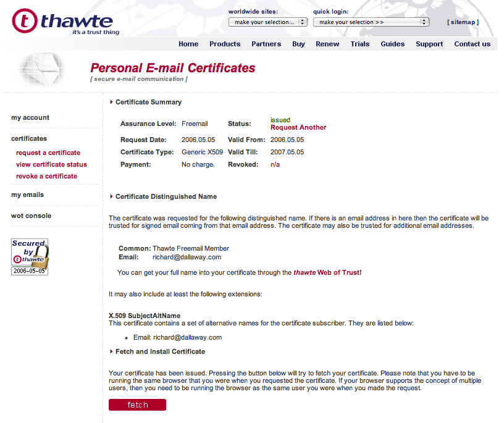Click the sitemap link
Image resolution: width=504 pixels, height=423 pixels.
pos(463,22)
